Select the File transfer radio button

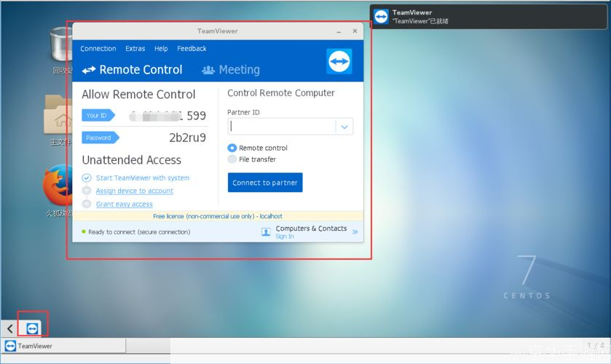click(232, 159)
